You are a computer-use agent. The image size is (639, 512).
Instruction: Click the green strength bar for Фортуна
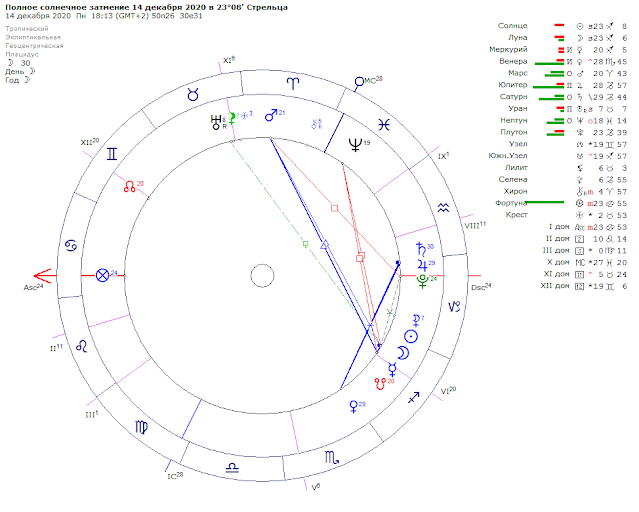click(545, 202)
